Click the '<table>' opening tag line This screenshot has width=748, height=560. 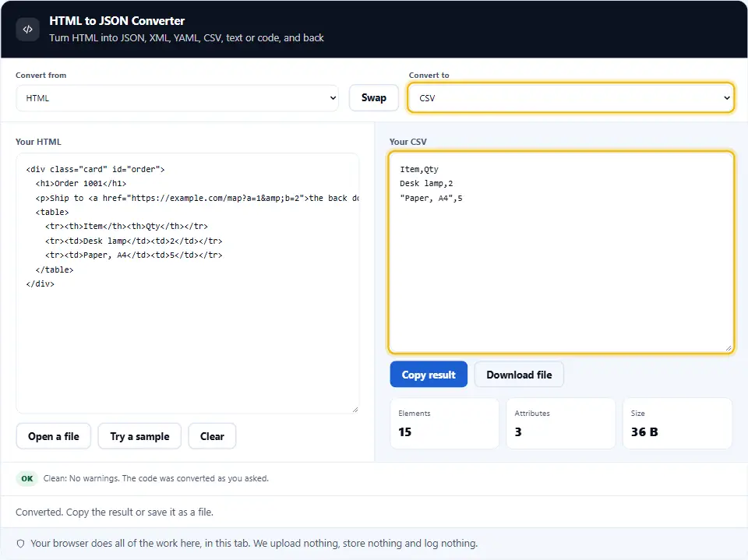tap(52, 213)
